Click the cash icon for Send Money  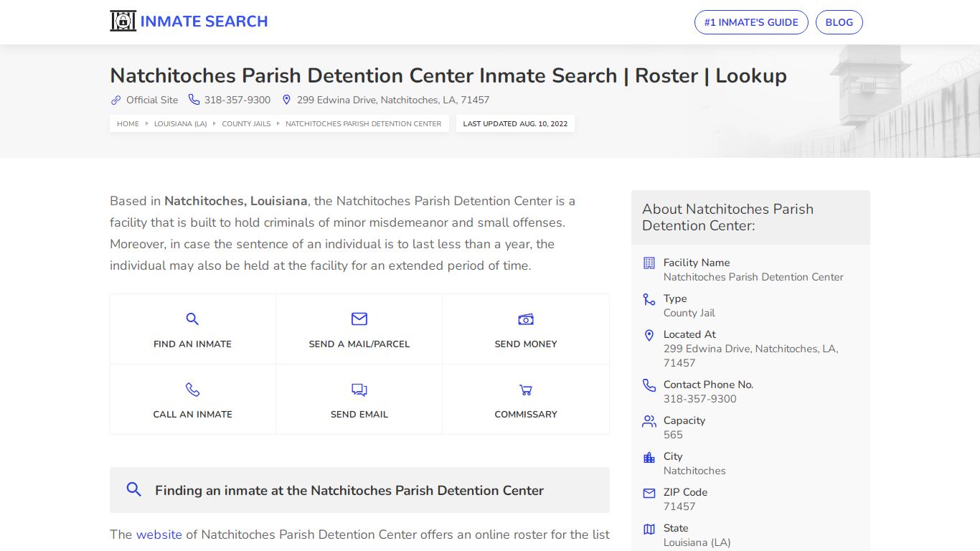click(526, 319)
